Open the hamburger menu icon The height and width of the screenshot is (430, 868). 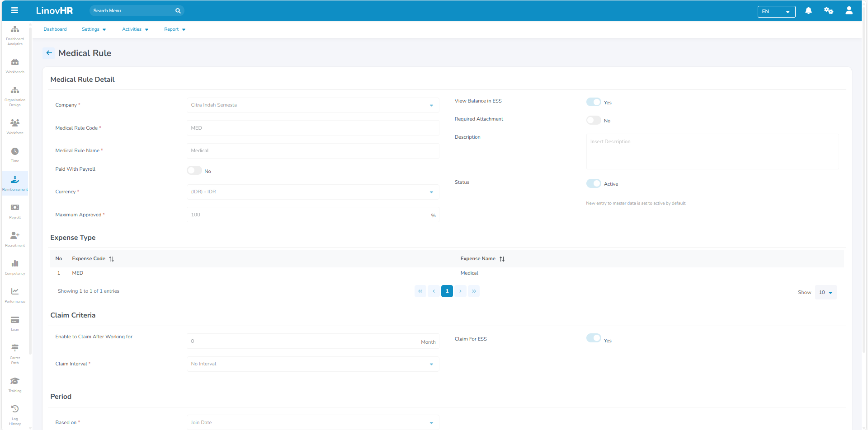[x=14, y=10]
